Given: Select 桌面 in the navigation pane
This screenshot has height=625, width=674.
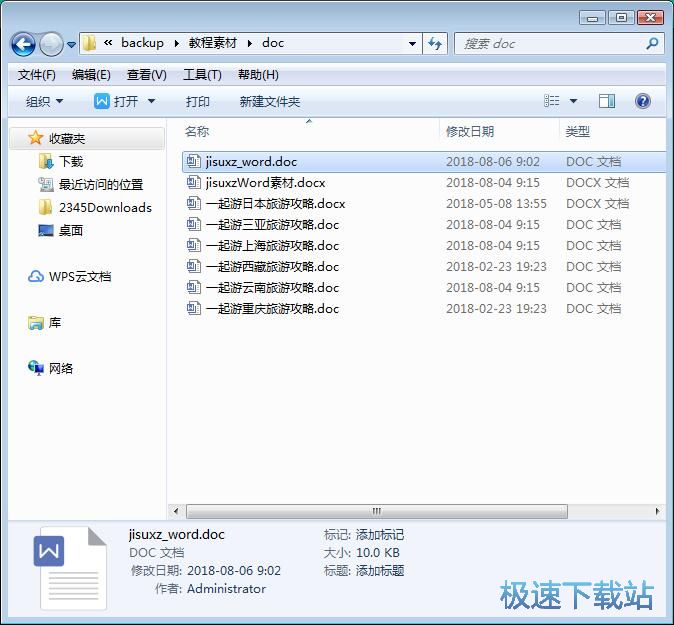Looking at the screenshot, I should pyautogui.click(x=71, y=230).
